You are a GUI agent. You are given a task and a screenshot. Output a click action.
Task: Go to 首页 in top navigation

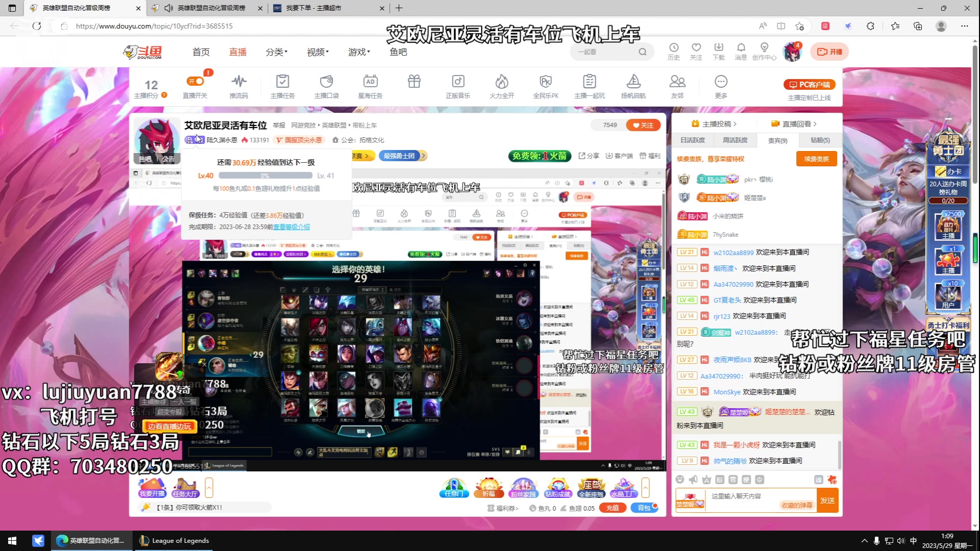point(201,52)
